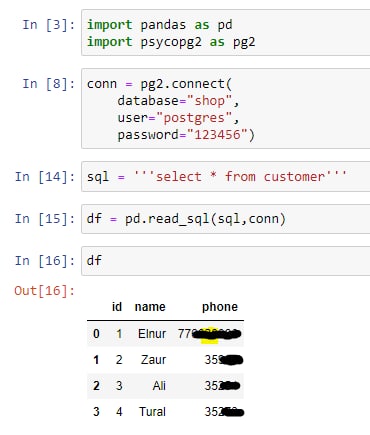Select the pd.read_sql code cell

click(226, 219)
